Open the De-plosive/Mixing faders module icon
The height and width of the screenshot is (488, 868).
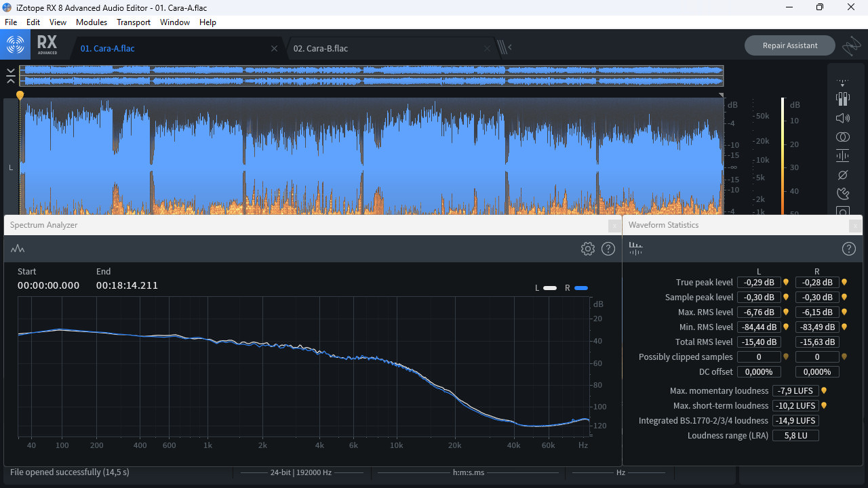[x=842, y=99]
